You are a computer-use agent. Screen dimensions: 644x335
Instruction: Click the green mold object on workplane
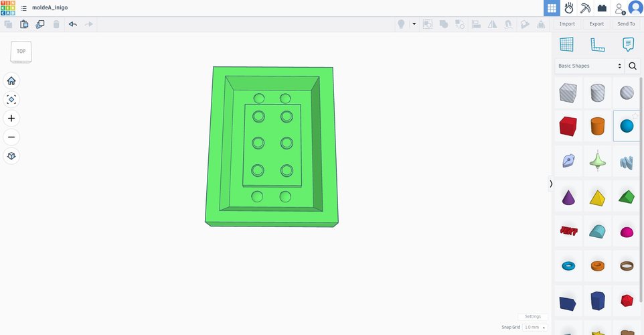pyautogui.click(x=272, y=147)
